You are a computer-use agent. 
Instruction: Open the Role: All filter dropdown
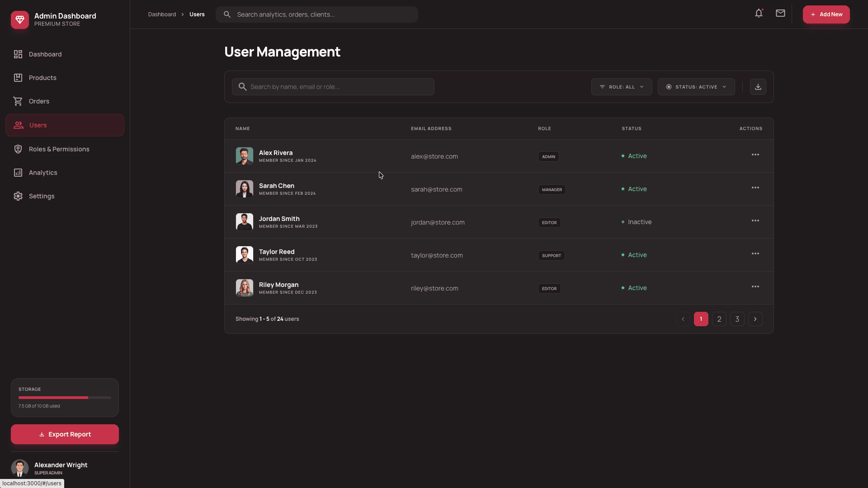[x=621, y=86]
